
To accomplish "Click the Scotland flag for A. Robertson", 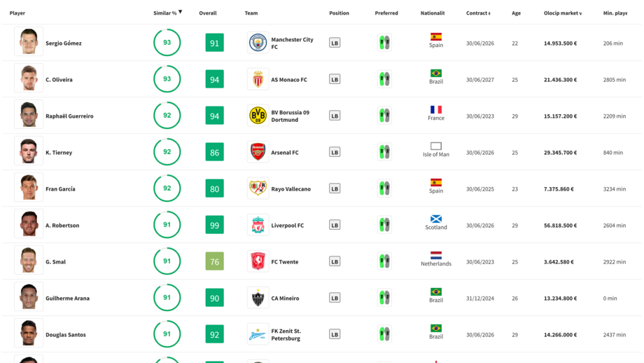I will click(435, 219).
